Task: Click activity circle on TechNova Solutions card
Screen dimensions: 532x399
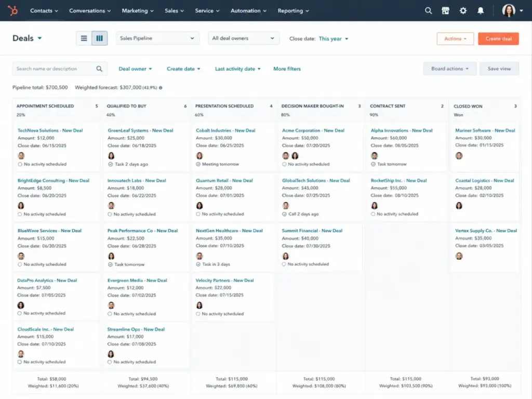Action: coord(20,164)
